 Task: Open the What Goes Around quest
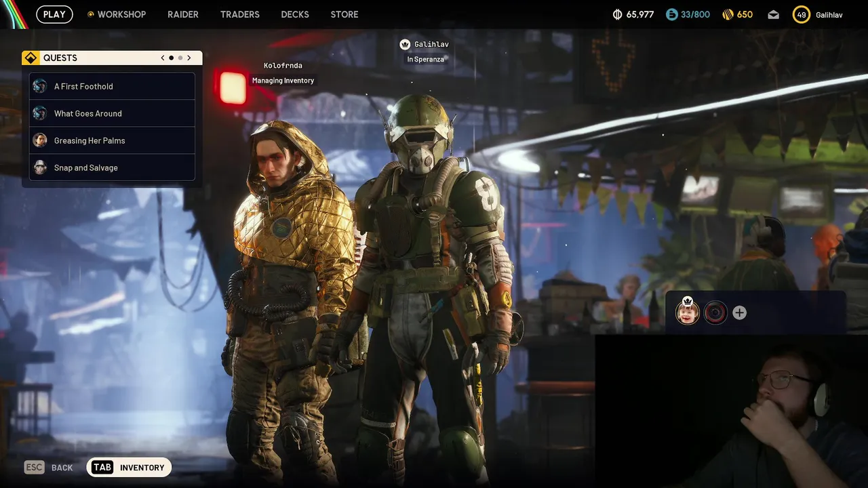pyautogui.click(x=112, y=113)
